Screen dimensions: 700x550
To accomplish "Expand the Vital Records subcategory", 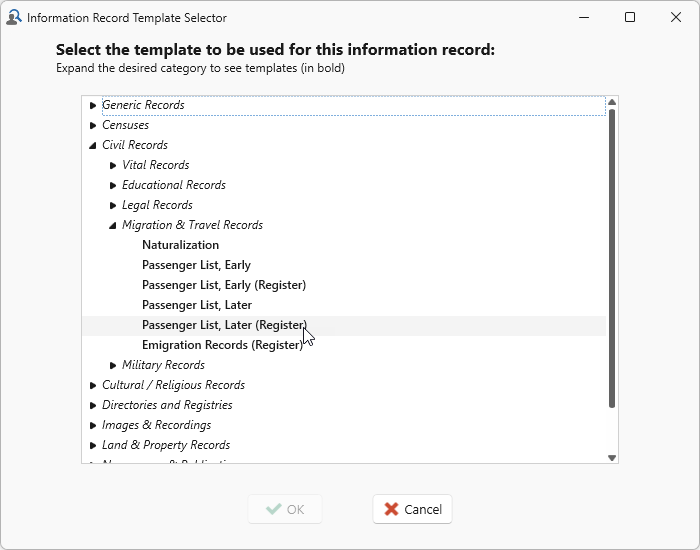I will point(113,165).
